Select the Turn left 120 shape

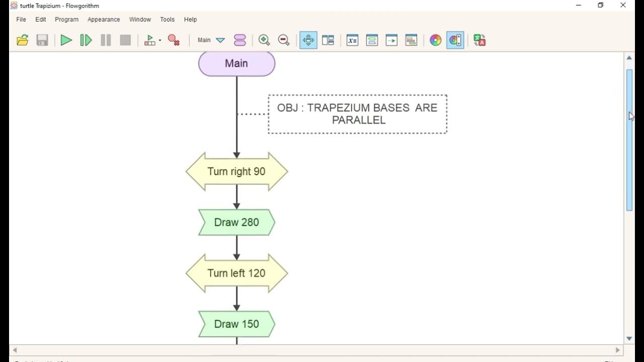(236, 273)
